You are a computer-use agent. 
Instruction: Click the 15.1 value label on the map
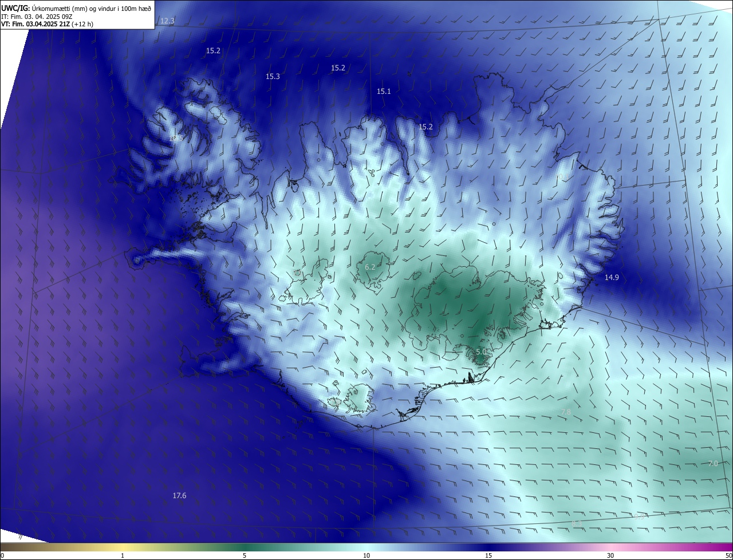pyautogui.click(x=384, y=91)
